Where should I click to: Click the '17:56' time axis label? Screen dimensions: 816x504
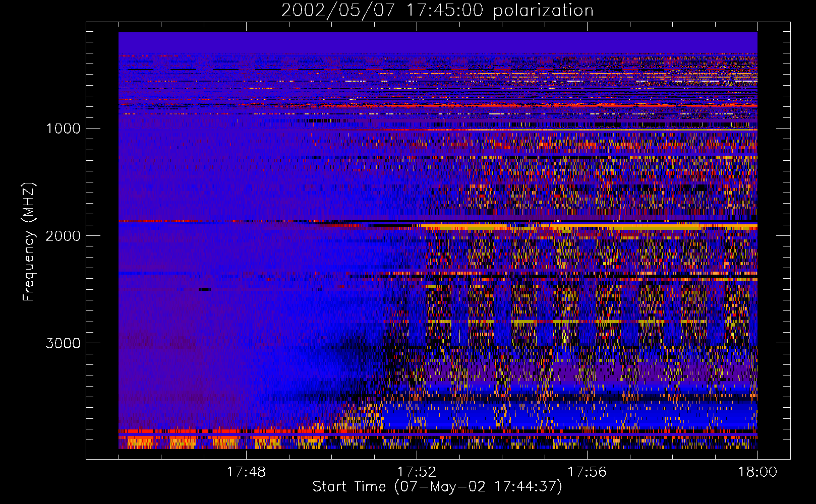(x=587, y=472)
